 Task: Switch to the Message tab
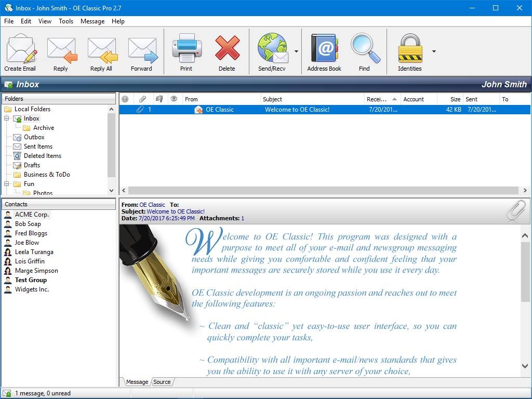tap(137, 382)
